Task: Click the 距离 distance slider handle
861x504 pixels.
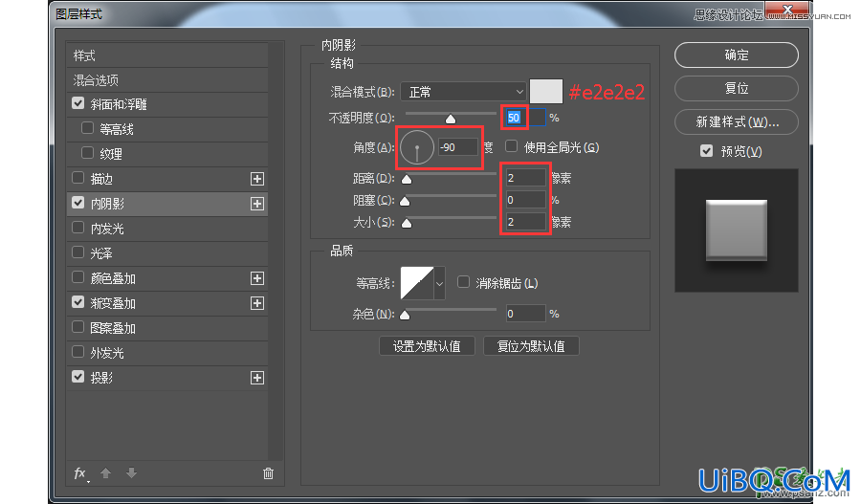Action: 407,180
